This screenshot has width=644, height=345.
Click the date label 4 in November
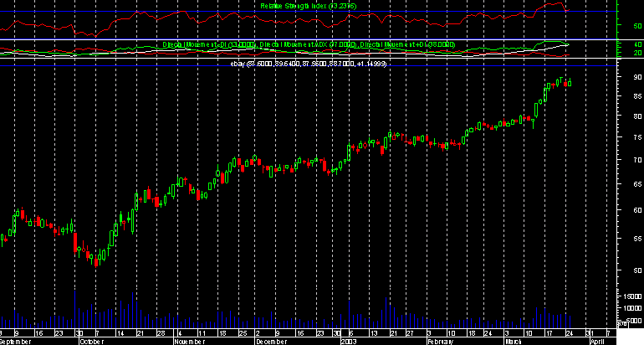point(180,333)
